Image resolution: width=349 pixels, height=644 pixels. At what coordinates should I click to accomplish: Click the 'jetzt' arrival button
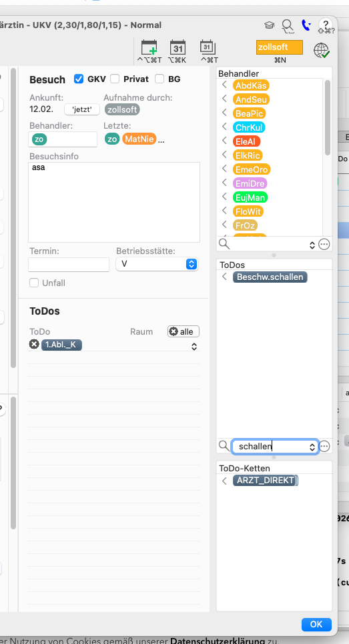[82, 109]
